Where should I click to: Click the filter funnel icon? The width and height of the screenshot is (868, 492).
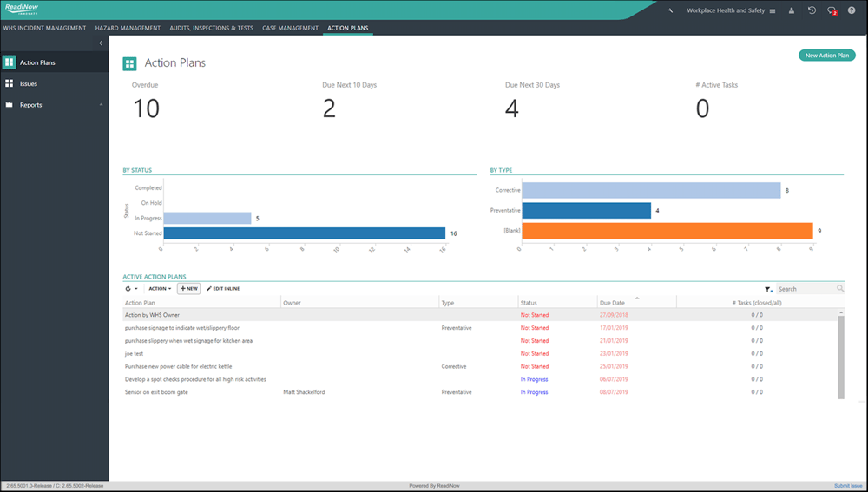click(768, 289)
